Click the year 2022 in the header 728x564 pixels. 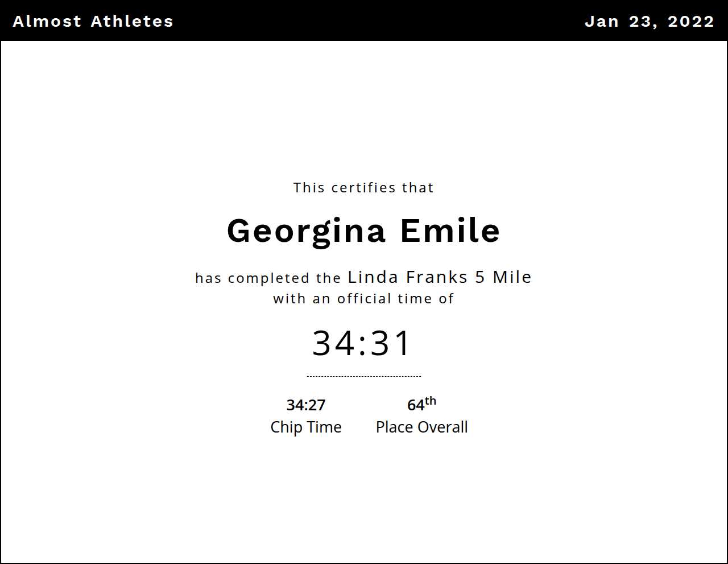(x=691, y=22)
